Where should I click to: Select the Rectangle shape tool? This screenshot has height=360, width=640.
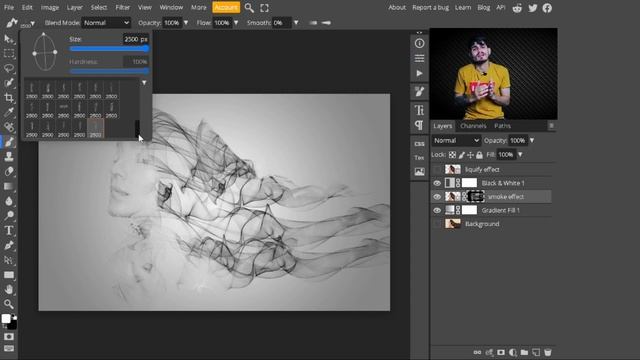pyautogui.click(x=9, y=275)
